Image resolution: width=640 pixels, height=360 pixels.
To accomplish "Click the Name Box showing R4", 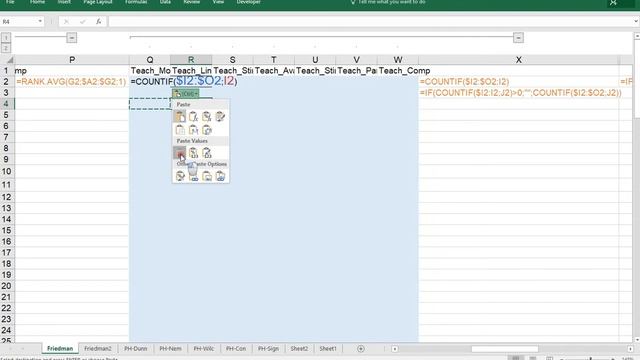I will pos(19,22).
